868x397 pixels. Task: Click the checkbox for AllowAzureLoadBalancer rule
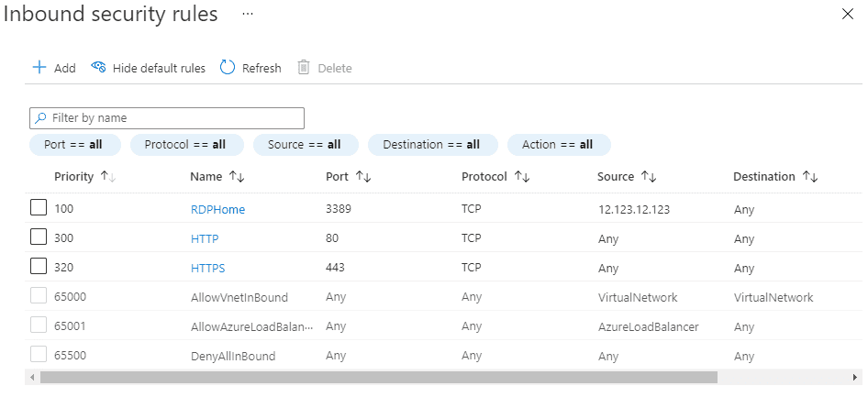coord(39,325)
